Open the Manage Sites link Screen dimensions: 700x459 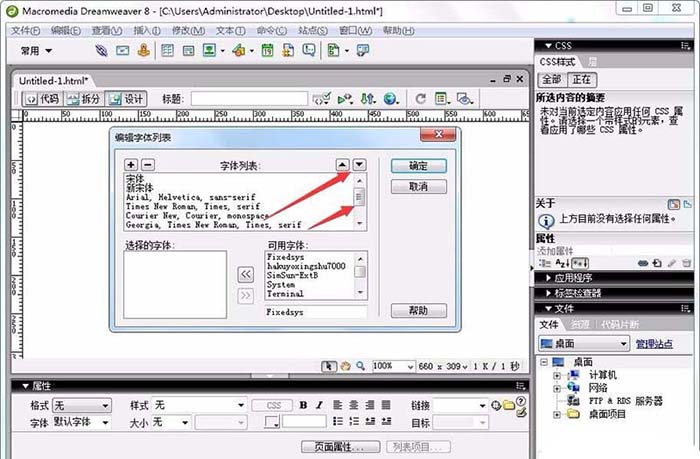[x=654, y=344]
